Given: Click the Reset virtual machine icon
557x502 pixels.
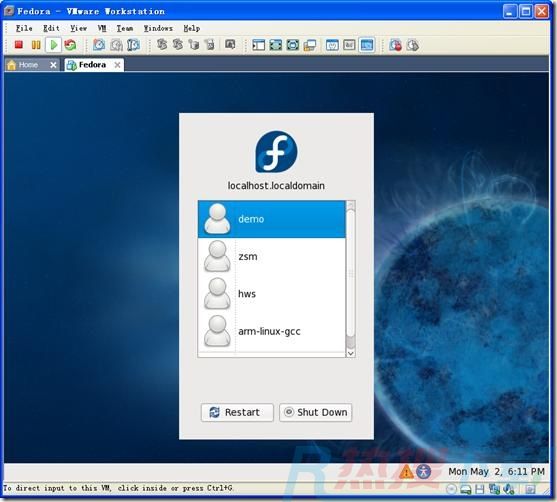Looking at the screenshot, I should (x=70, y=45).
